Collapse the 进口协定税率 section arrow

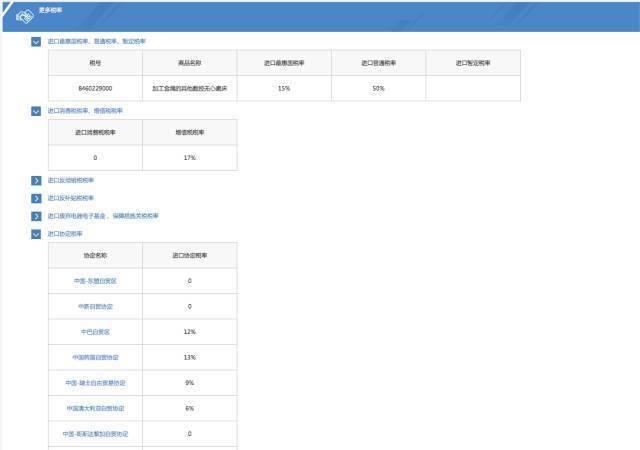tap(36, 234)
